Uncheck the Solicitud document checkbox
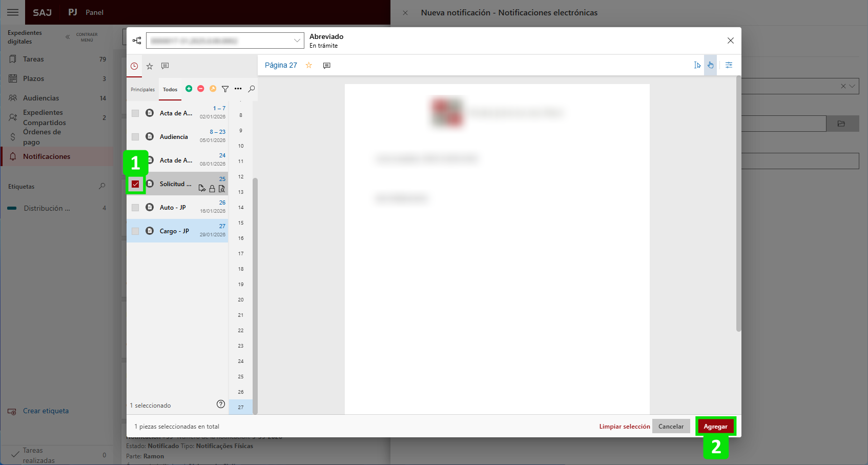Image resolution: width=868 pixels, height=465 pixels. click(135, 184)
